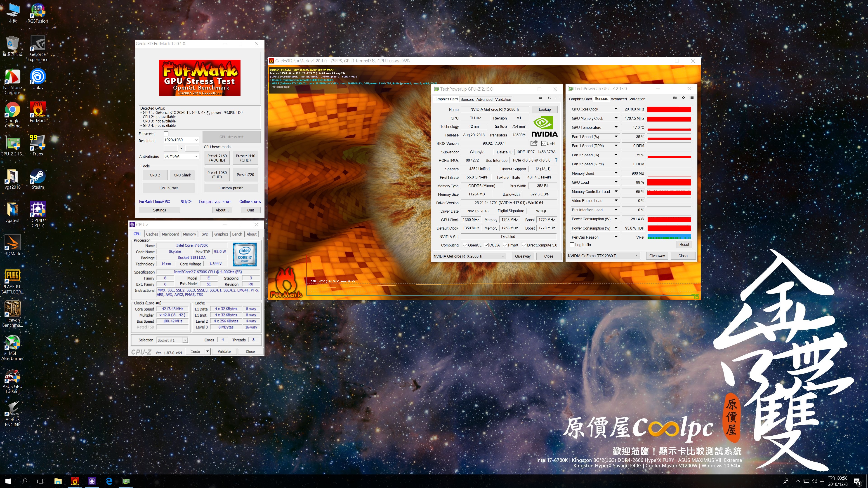Open FurMark Resolution dropdown
The width and height of the screenshot is (868, 488).
(x=181, y=140)
